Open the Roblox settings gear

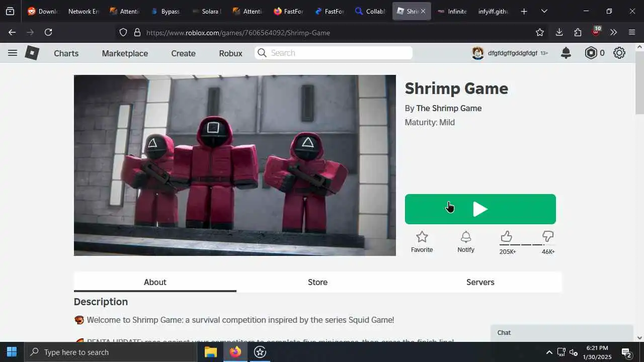pos(619,53)
